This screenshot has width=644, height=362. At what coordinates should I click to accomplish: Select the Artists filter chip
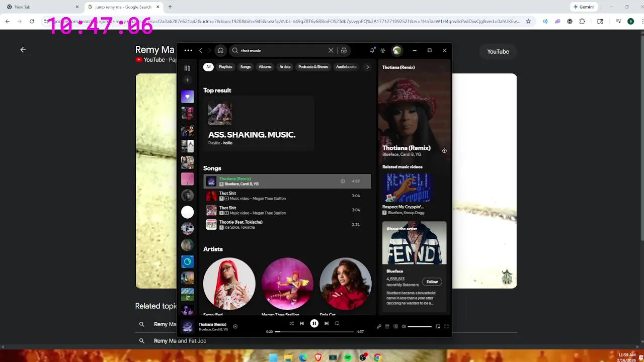pos(285,67)
